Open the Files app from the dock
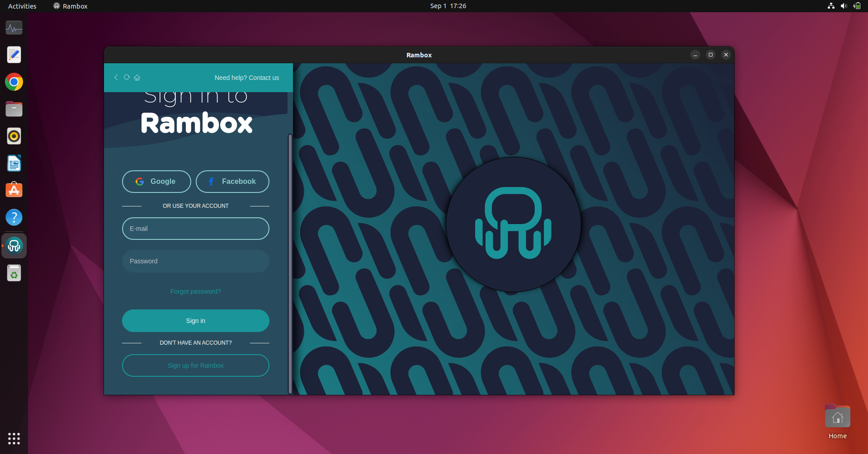The height and width of the screenshot is (454, 868). pyautogui.click(x=14, y=109)
